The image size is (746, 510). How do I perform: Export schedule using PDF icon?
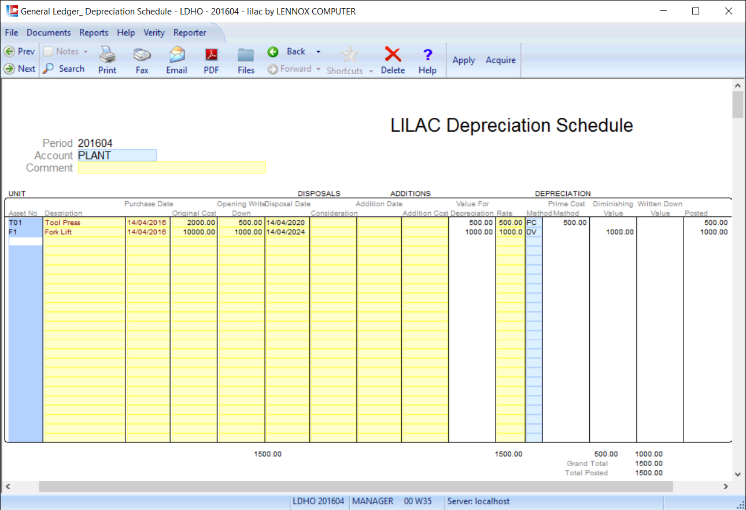(x=211, y=55)
